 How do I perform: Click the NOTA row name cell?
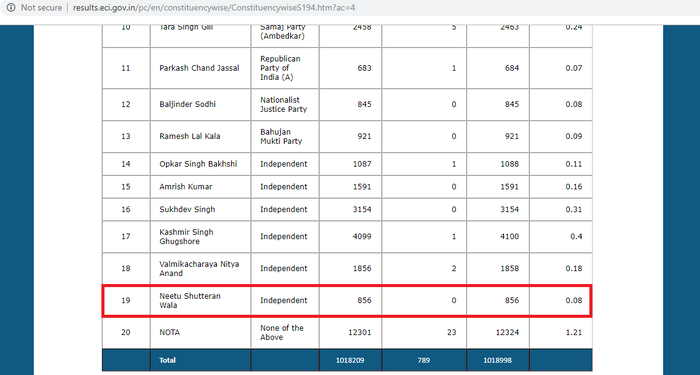(200, 333)
